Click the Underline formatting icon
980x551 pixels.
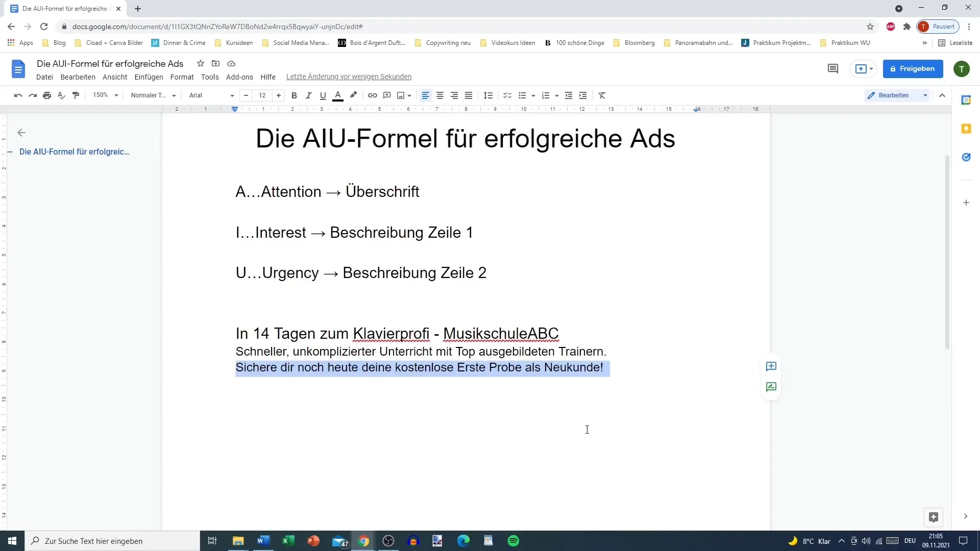[x=323, y=95]
